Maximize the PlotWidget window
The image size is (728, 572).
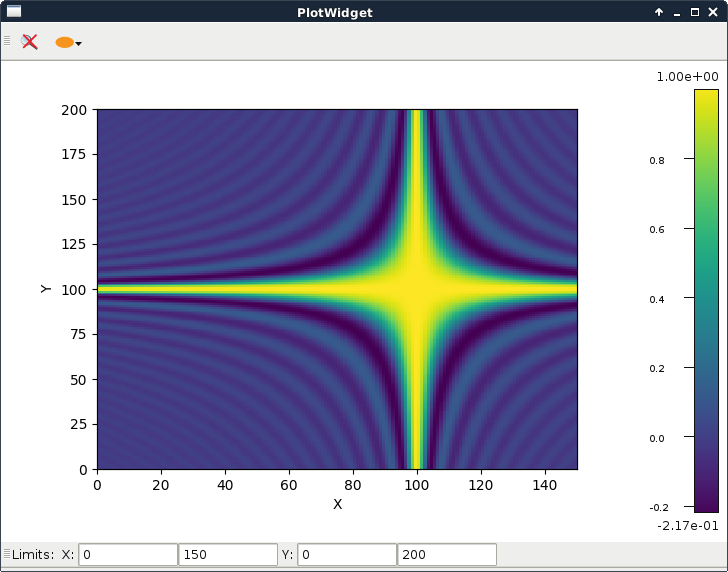[x=696, y=12]
